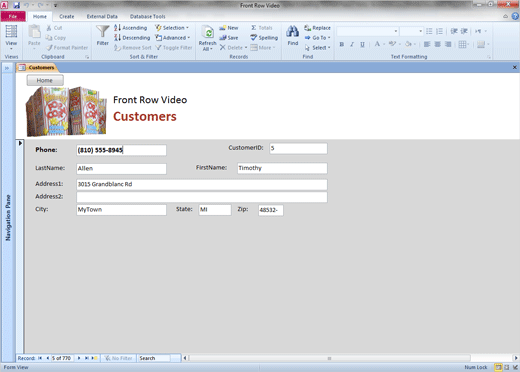The image size is (520, 372).
Task: Click the record selector arrow
Action: pyautogui.click(x=20, y=143)
